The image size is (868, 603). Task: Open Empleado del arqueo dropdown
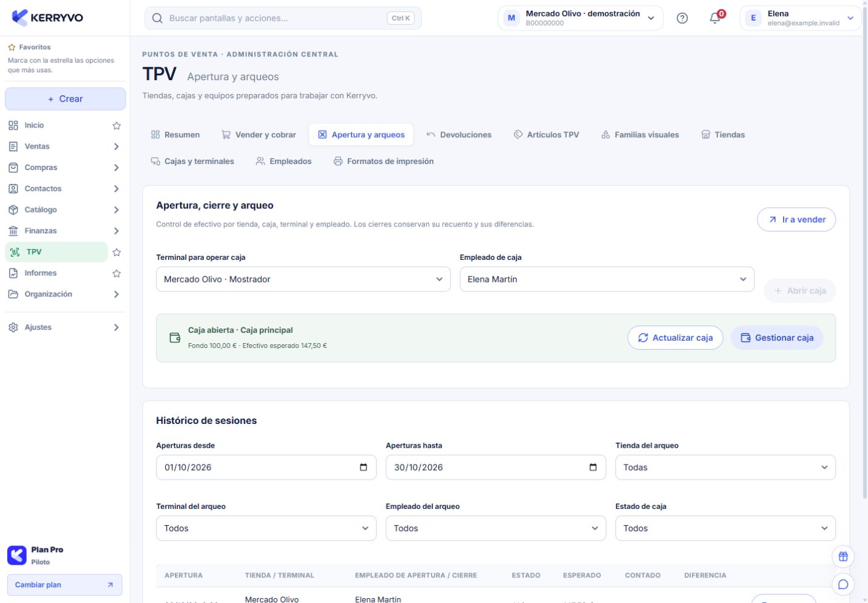coord(496,528)
